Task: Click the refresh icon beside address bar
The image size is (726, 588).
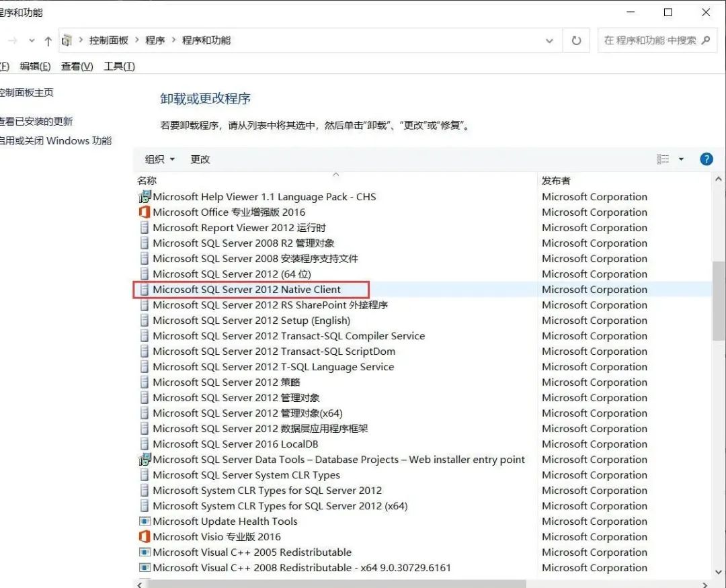Action: (x=576, y=40)
